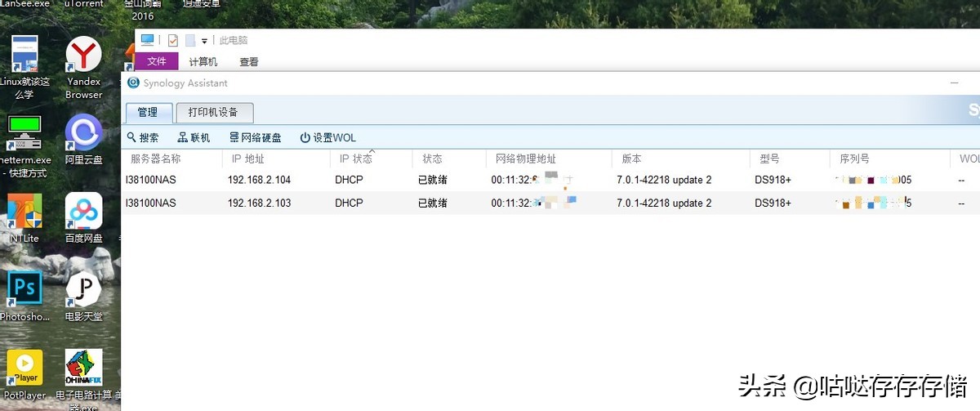Click version 7.0.1-42218 in 192.168.2.103 row
This screenshot has width=980, height=411.
[x=664, y=203]
